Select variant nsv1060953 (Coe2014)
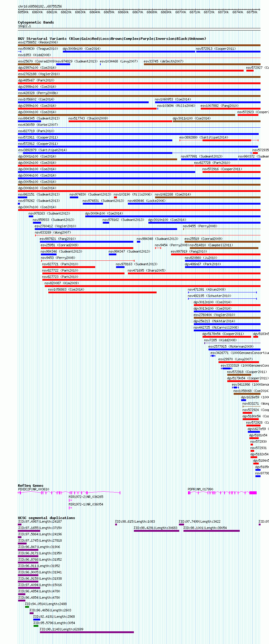269x644 pixels. click(x=173, y=100)
